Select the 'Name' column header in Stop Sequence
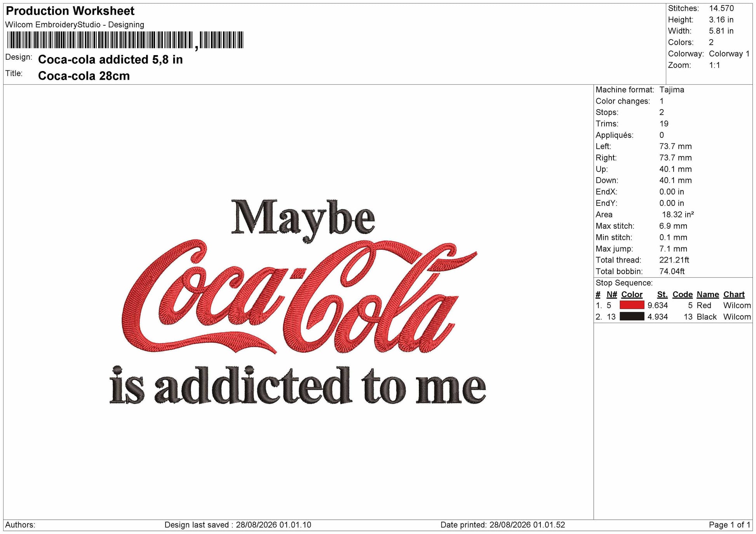756x534 pixels. 707,294
